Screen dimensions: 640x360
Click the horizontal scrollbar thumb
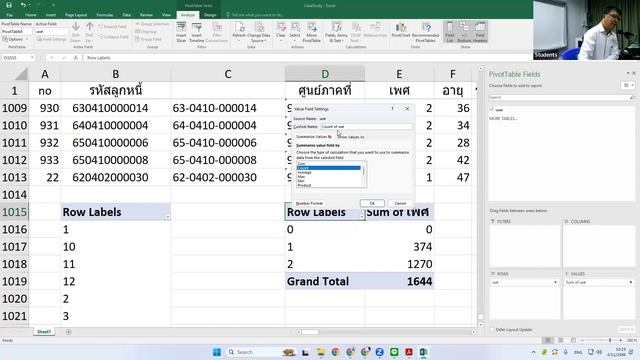click(310, 332)
